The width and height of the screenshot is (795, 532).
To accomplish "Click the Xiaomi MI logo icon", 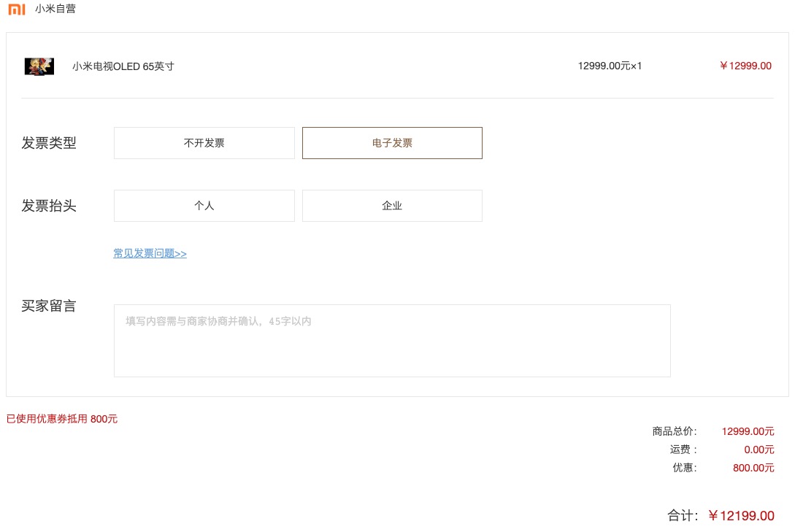I will point(17,9).
